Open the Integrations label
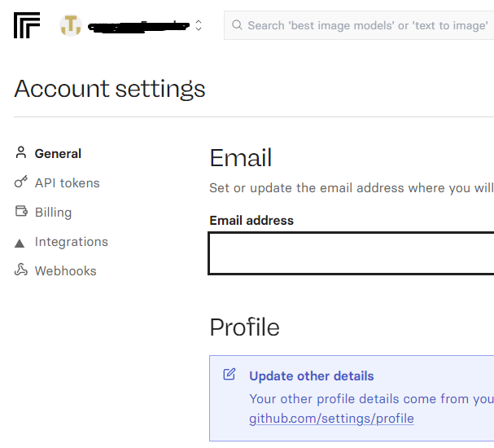494x448 pixels. (x=71, y=242)
